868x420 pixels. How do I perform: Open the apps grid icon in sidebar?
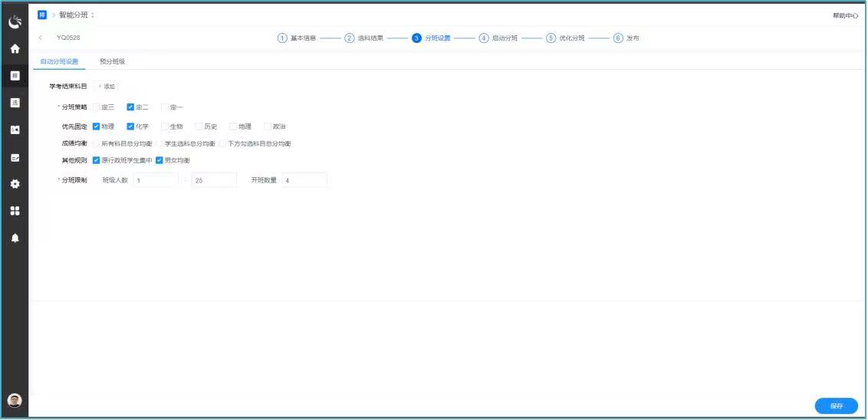click(x=15, y=211)
